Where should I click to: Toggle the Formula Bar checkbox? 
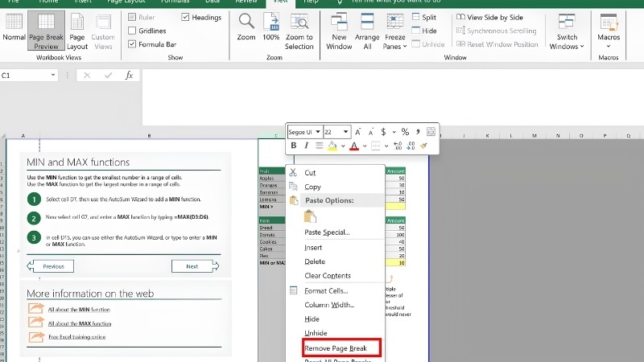(x=132, y=44)
